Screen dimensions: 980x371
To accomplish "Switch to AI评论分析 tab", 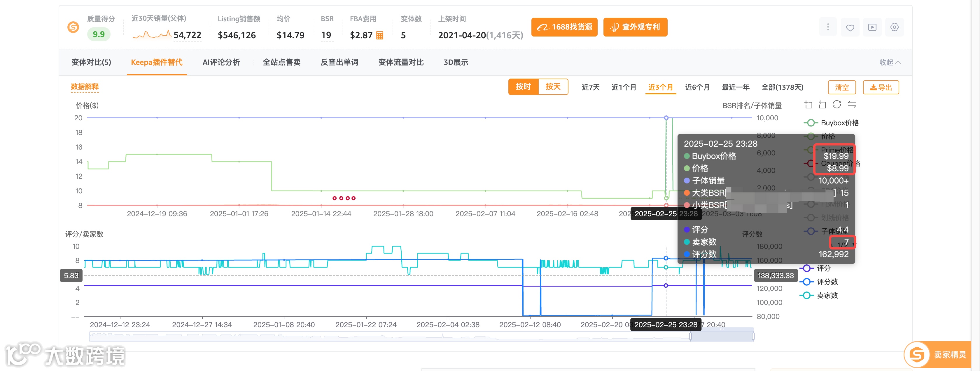I will pos(221,63).
